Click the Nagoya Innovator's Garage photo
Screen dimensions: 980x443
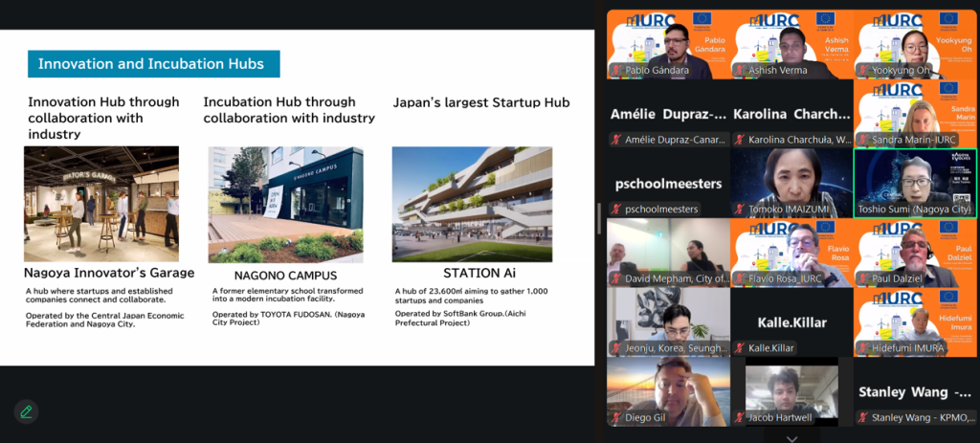[x=100, y=204]
